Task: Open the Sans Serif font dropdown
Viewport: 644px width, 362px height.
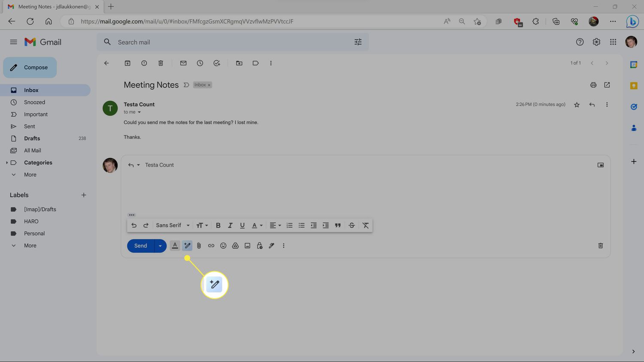Action: coord(173,226)
